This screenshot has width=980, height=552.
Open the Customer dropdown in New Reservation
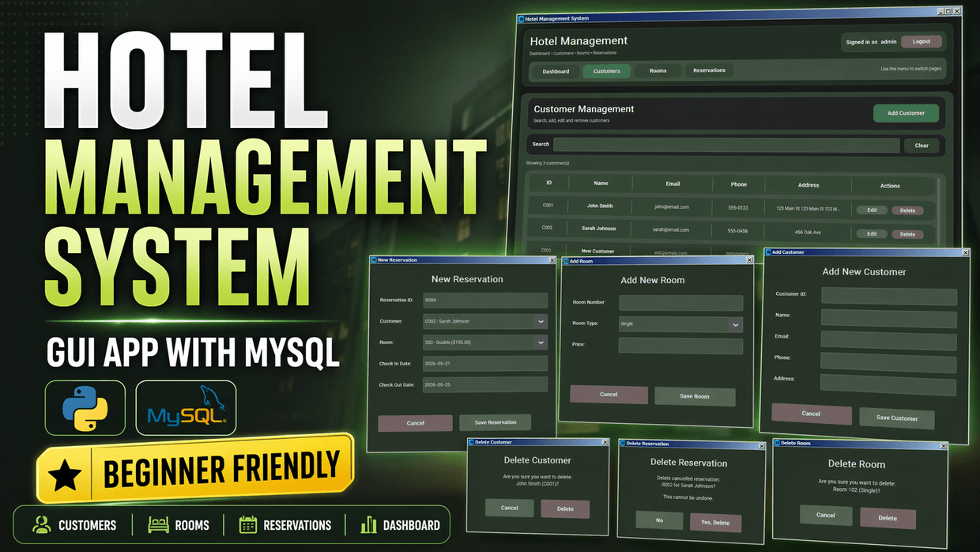[x=541, y=321]
